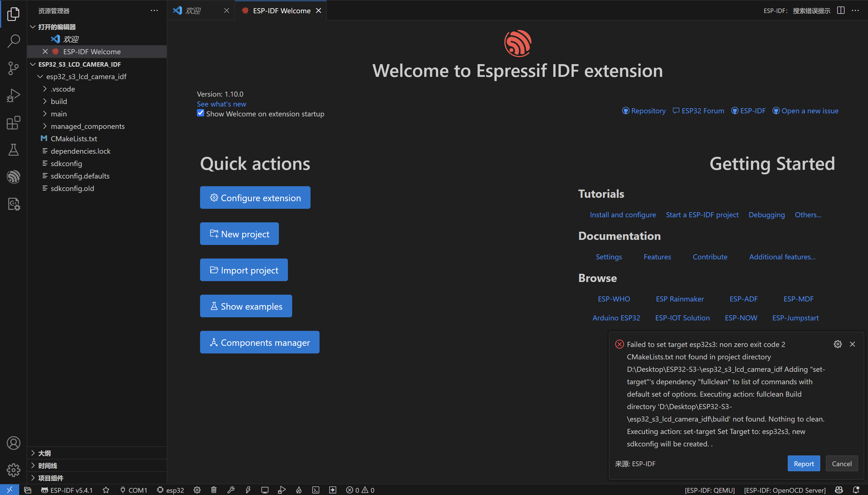This screenshot has width=868, height=495.
Task: Open the ESP32 Forum link
Action: click(698, 110)
